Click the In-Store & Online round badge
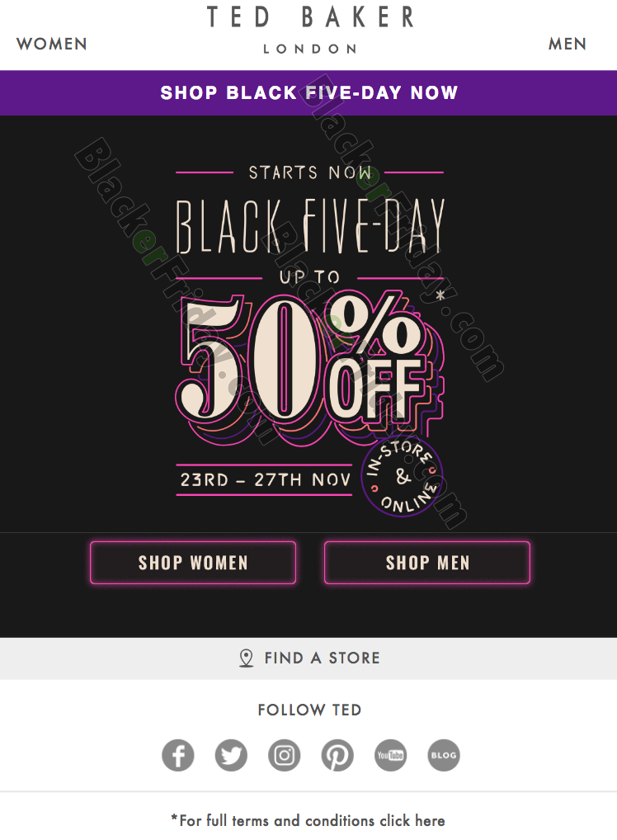 click(403, 476)
